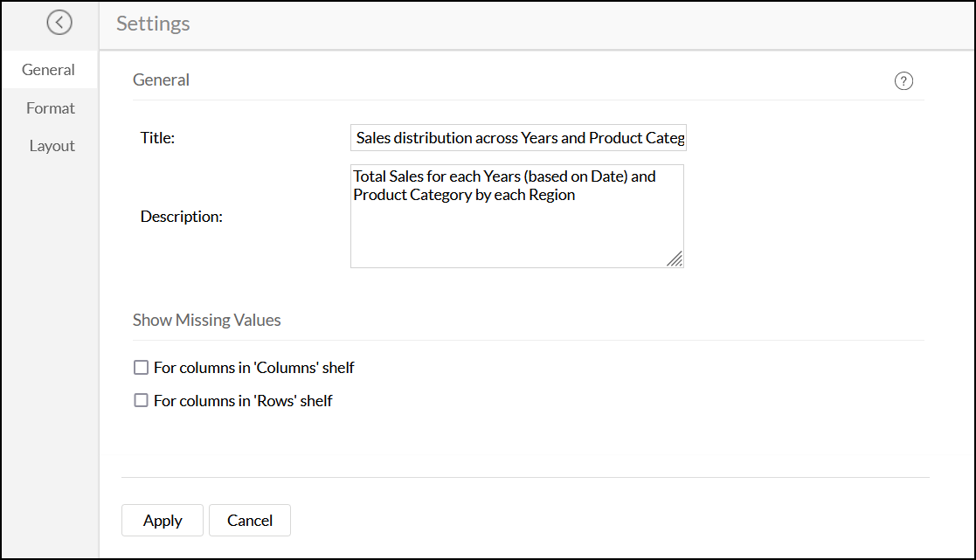
Task: Click the Description field label
Action: click(x=182, y=217)
